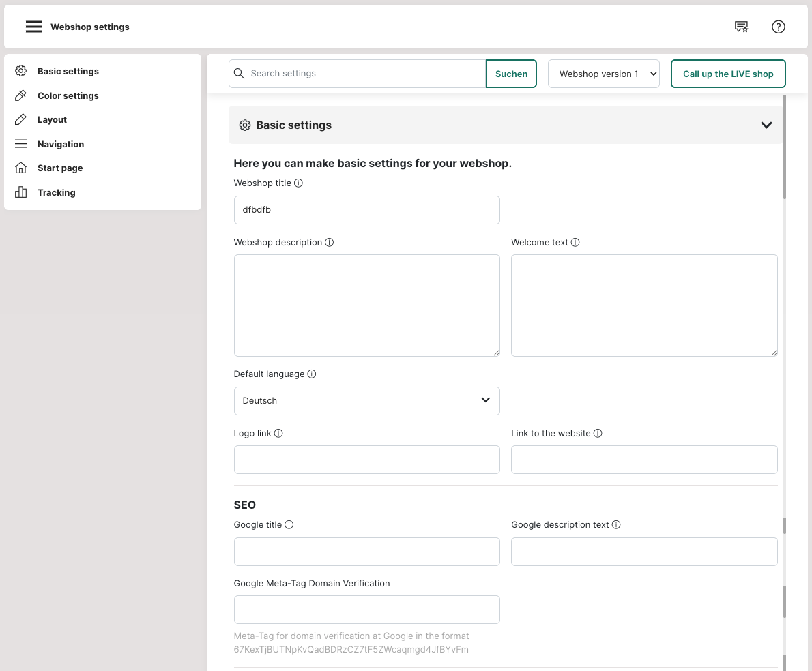Collapse the Basic settings section chevron
The image size is (812, 671).
[x=766, y=125]
